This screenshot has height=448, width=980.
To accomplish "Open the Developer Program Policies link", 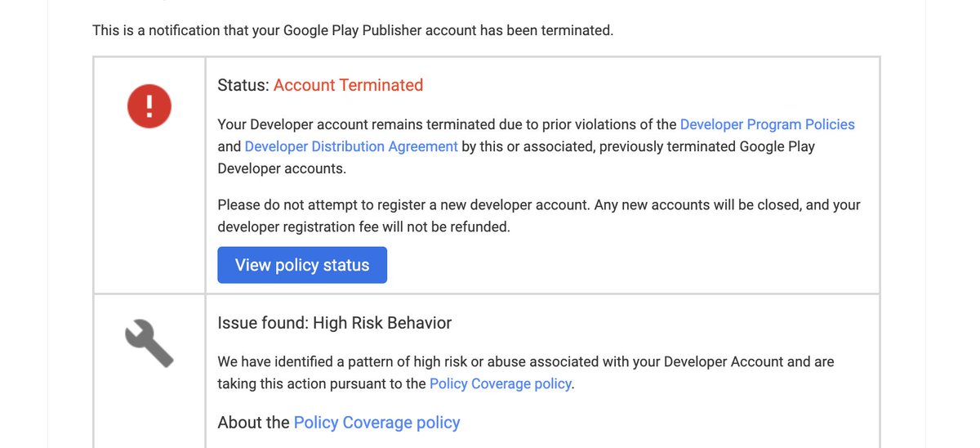I will click(767, 124).
